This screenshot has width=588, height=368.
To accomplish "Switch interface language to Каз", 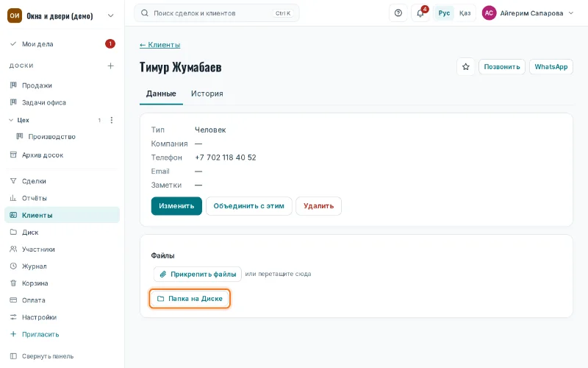I will [465, 13].
